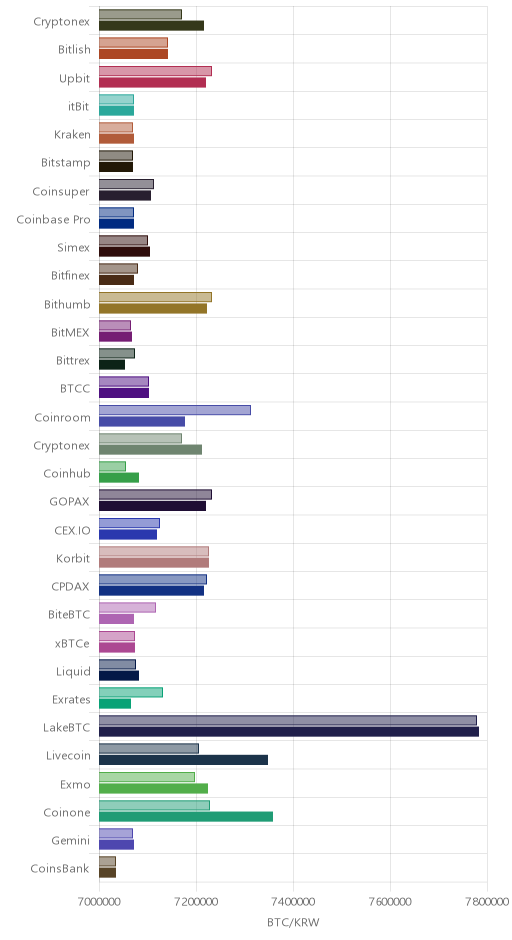This screenshot has width=512, height=940.
Task: Select the CoinsBank brown lower bar
Action: coord(107,873)
